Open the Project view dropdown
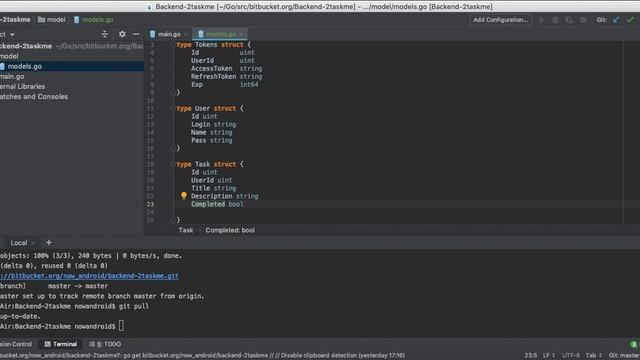640x360 pixels. click(7, 34)
